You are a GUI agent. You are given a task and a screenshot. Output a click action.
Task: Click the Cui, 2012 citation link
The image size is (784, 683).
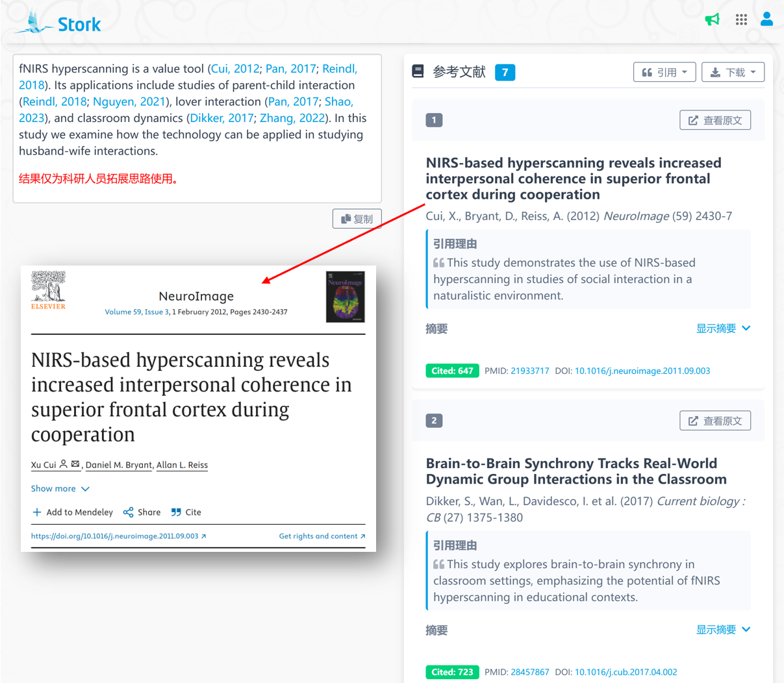click(x=235, y=69)
